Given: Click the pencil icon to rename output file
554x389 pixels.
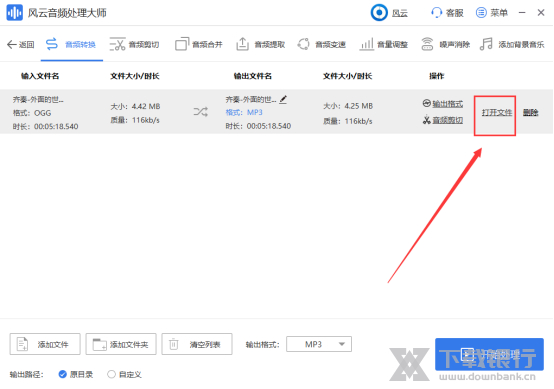Looking at the screenshot, I should [283, 99].
